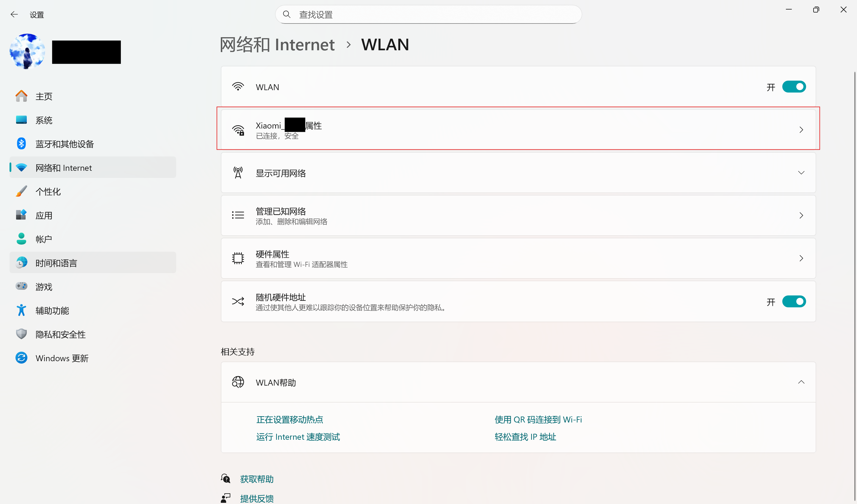This screenshot has height=504, width=857.
Task: Go to 时间和语言 settings
Action: [56, 263]
